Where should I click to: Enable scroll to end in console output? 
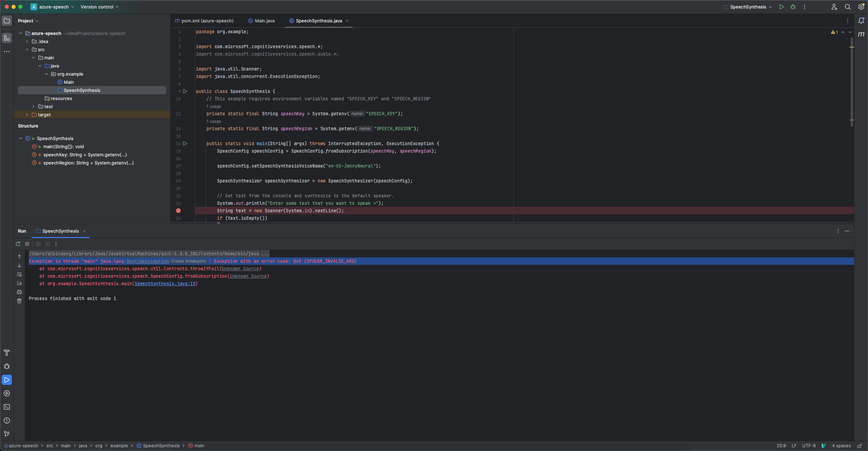[19, 283]
